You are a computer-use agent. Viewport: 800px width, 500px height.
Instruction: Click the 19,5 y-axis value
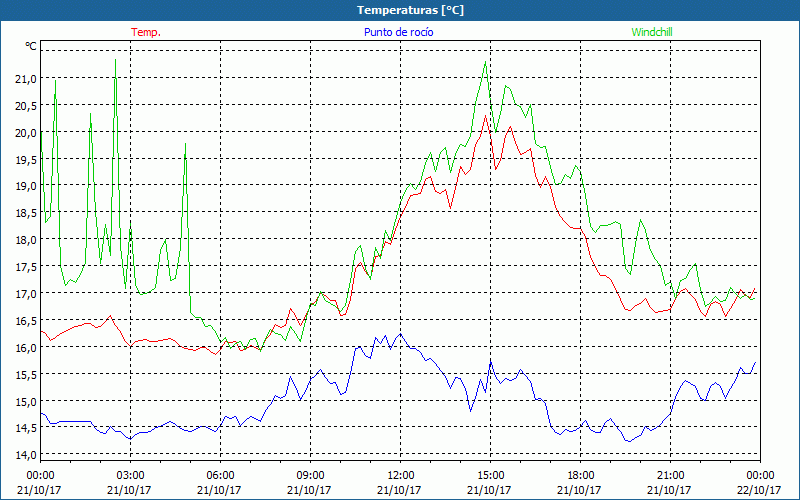(27, 159)
